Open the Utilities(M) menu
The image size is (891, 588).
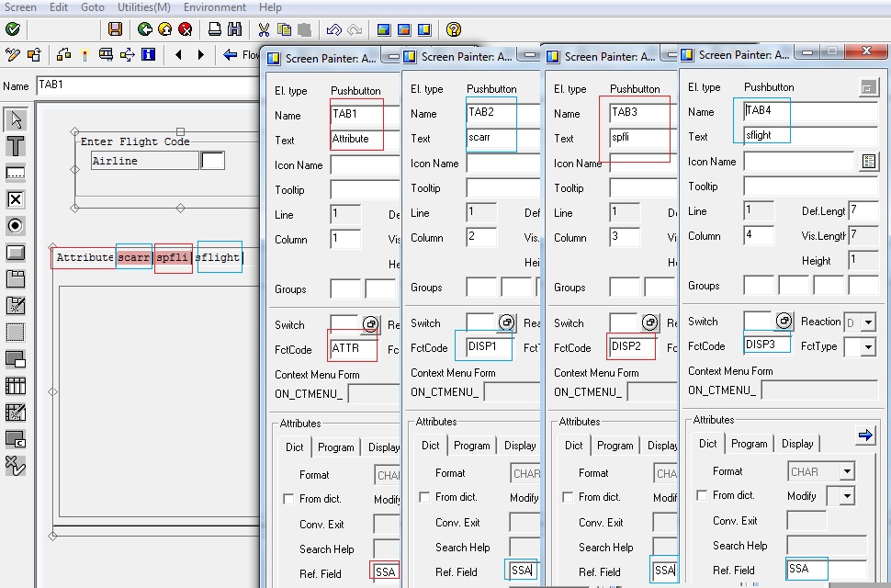(143, 7)
